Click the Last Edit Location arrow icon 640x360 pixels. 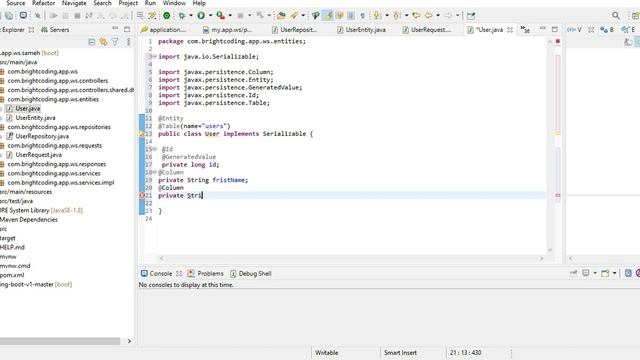(416, 16)
